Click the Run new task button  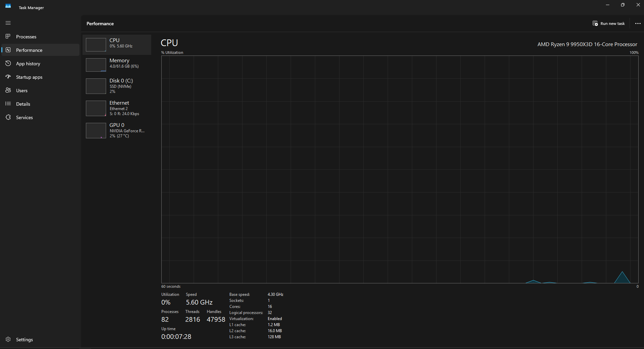(609, 24)
